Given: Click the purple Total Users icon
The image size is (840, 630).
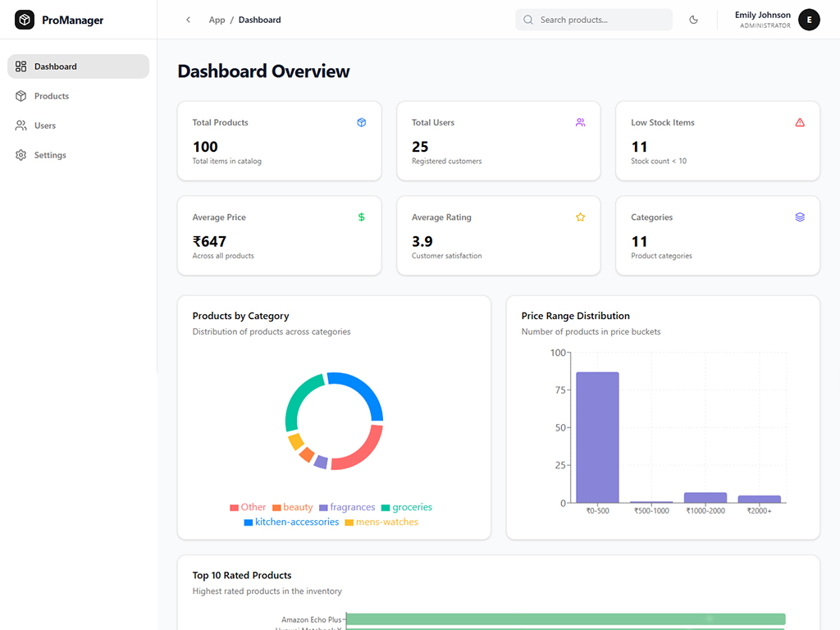Looking at the screenshot, I should (x=580, y=122).
